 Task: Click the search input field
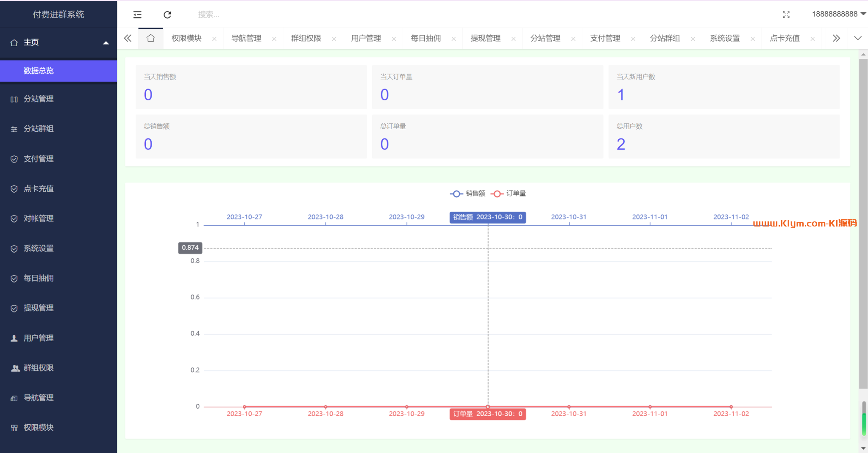point(254,15)
